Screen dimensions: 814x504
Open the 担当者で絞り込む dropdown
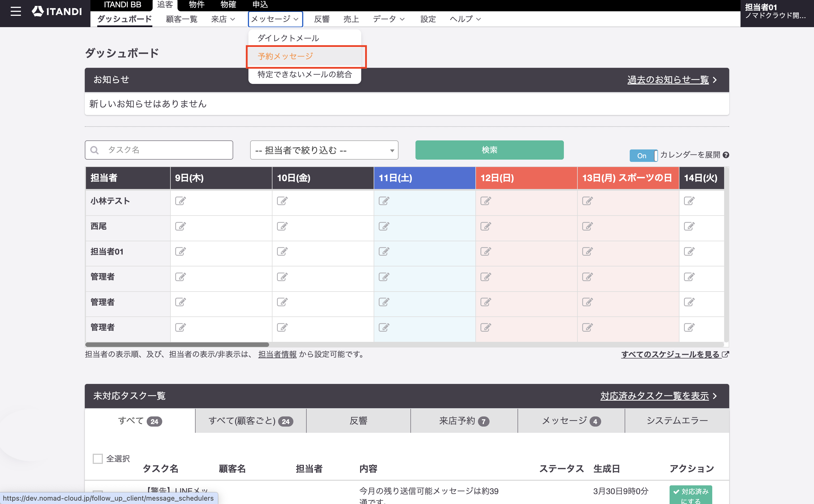point(324,150)
